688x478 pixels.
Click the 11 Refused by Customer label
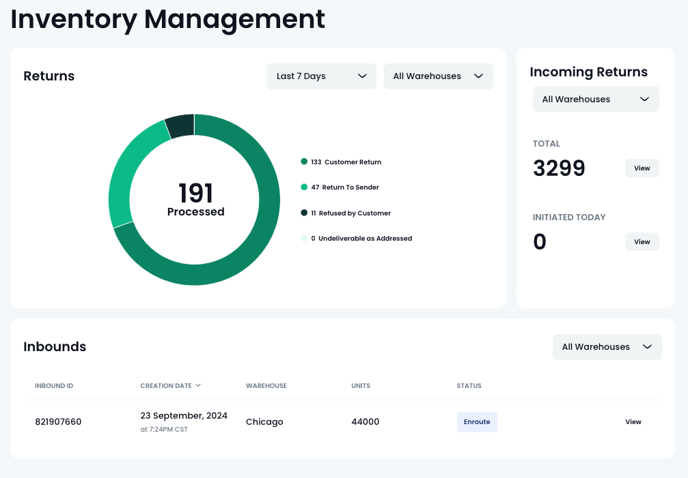pos(351,213)
